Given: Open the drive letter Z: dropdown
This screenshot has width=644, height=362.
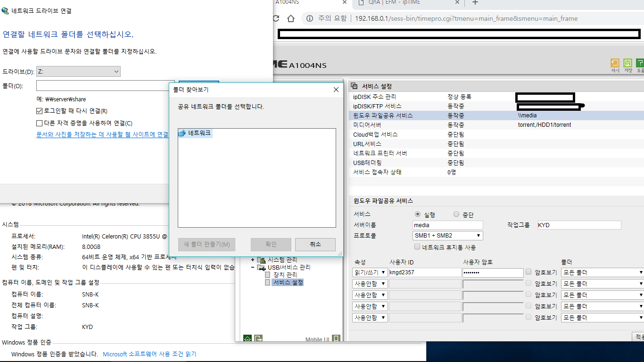Looking at the screenshot, I should click(x=78, y=72).
